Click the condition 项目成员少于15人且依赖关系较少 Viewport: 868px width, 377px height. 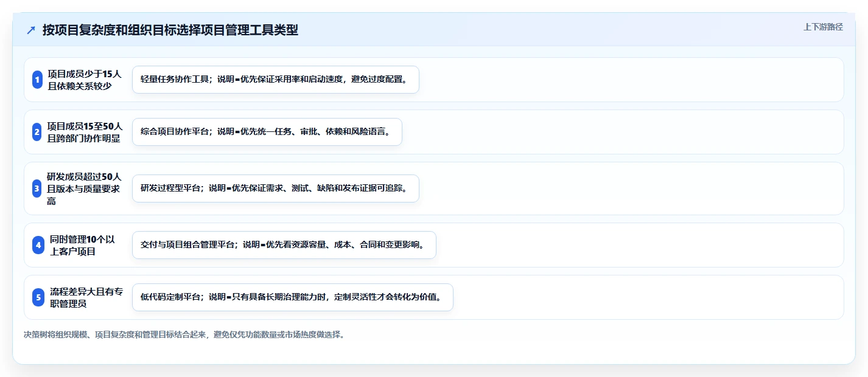pyautogui.click(x=85, y=80)
